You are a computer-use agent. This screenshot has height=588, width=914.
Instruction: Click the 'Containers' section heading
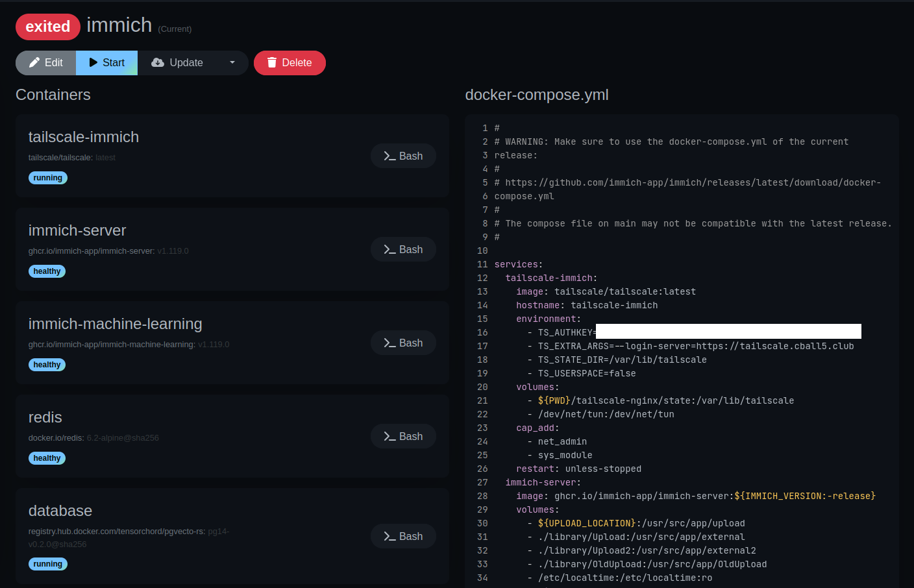point(53,95)
